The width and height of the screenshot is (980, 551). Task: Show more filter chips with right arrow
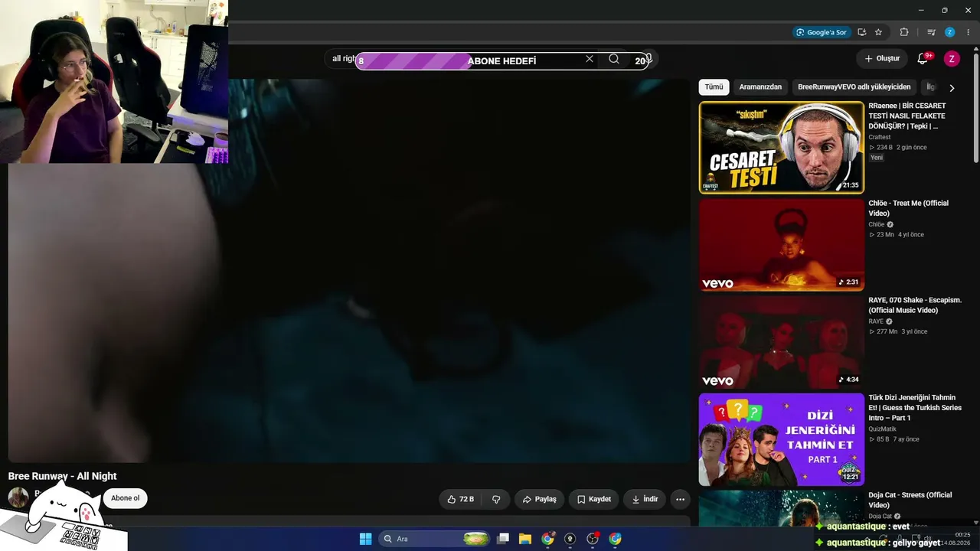952,88
